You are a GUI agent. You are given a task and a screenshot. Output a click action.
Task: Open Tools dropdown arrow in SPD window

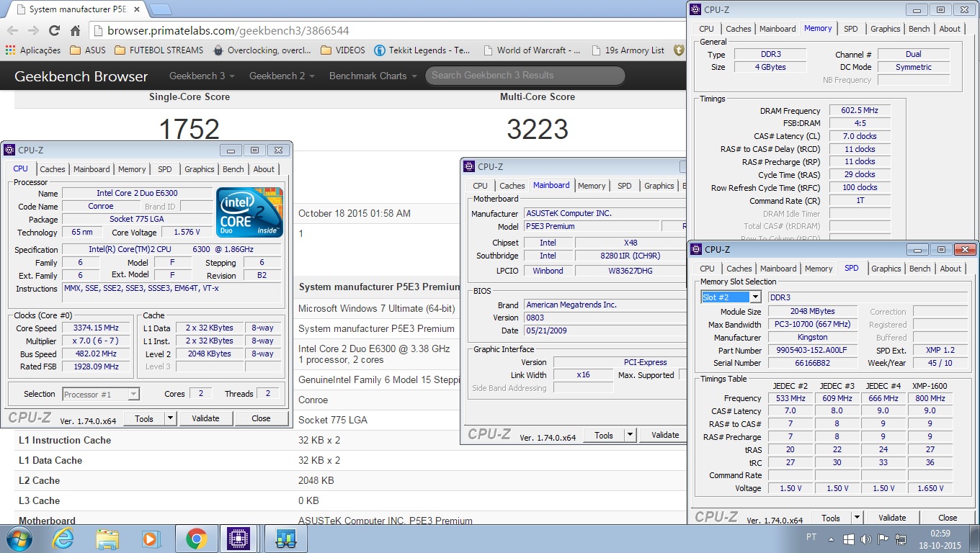pyautogui.click(x=857, y=518)
